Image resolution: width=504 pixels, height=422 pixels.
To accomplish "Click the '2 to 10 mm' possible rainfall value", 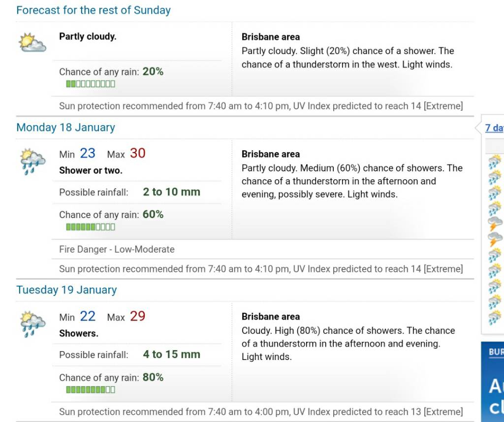I will click(x=172, y=192).
